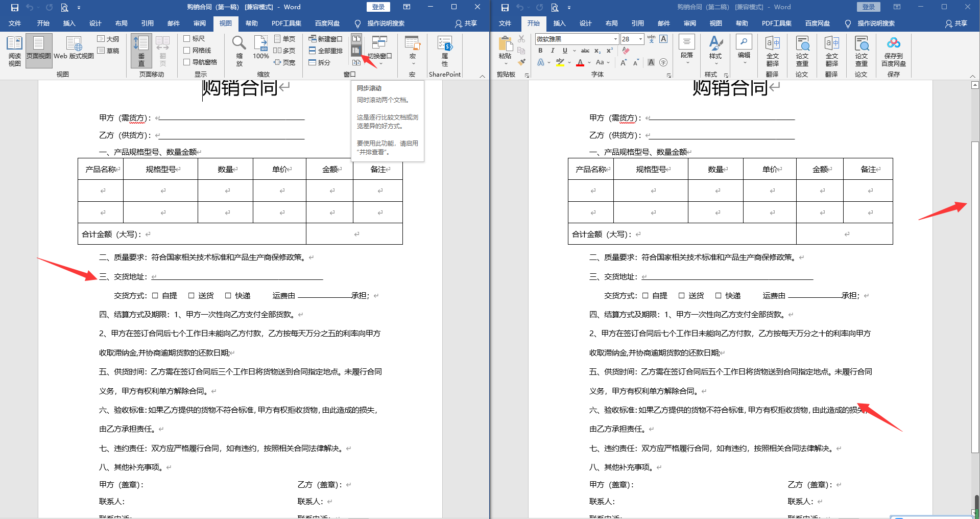Viewport: 980px width, 519px height.
Task: Click 全部重排 to arrange windows
Action: [x=325, y=51]
